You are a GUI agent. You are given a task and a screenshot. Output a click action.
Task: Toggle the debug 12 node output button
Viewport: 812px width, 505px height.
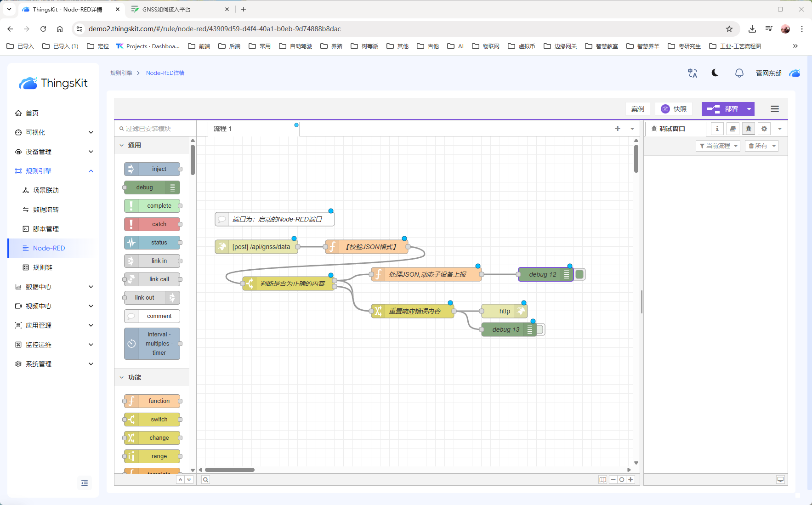(x=579, y=274)
